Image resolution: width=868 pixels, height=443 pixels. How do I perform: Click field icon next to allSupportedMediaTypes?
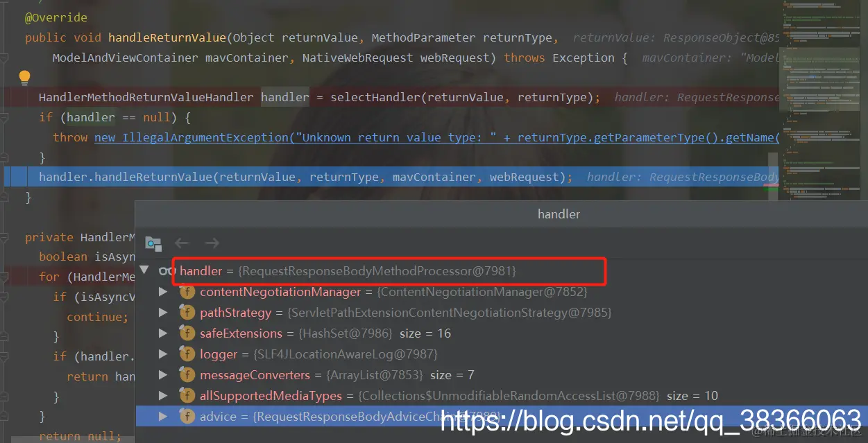(x=187, y=396)
